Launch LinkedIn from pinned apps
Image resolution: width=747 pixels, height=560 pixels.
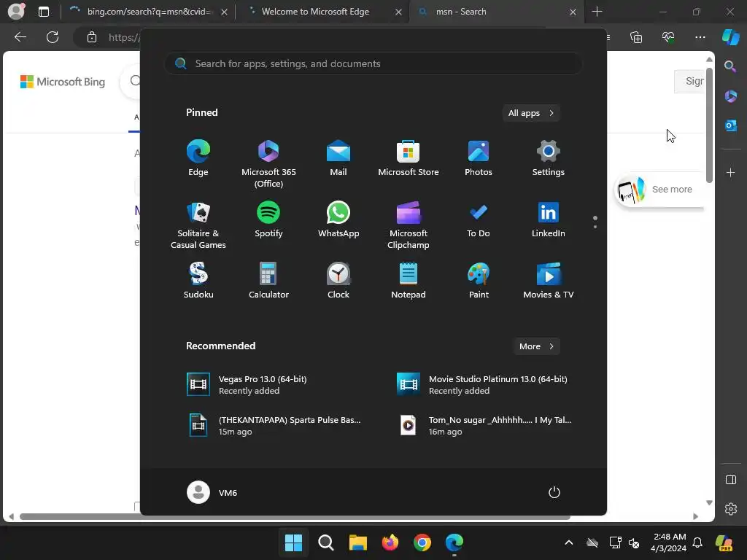pyautogui.click(x=549, y=219)
